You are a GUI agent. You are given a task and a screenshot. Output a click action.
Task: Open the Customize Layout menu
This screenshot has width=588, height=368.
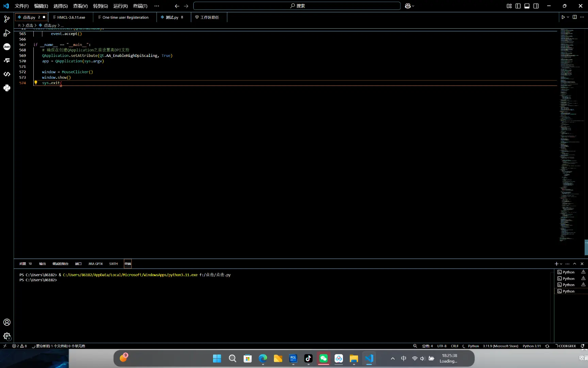click(509, 6)
